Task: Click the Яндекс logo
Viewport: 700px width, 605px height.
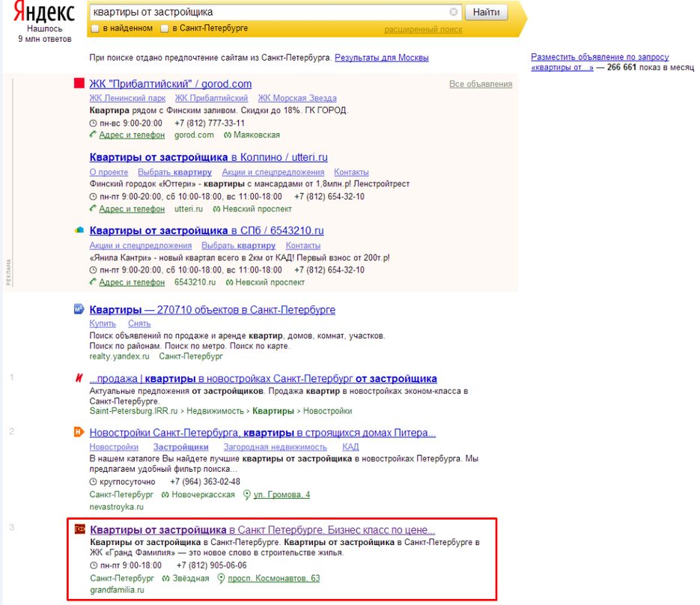Action: (44, 12)
